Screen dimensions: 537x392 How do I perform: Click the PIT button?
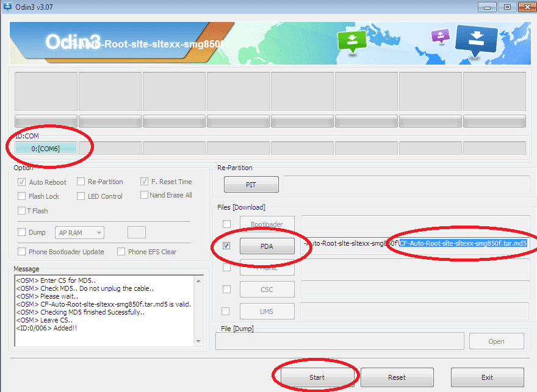[x=251, y=185]
